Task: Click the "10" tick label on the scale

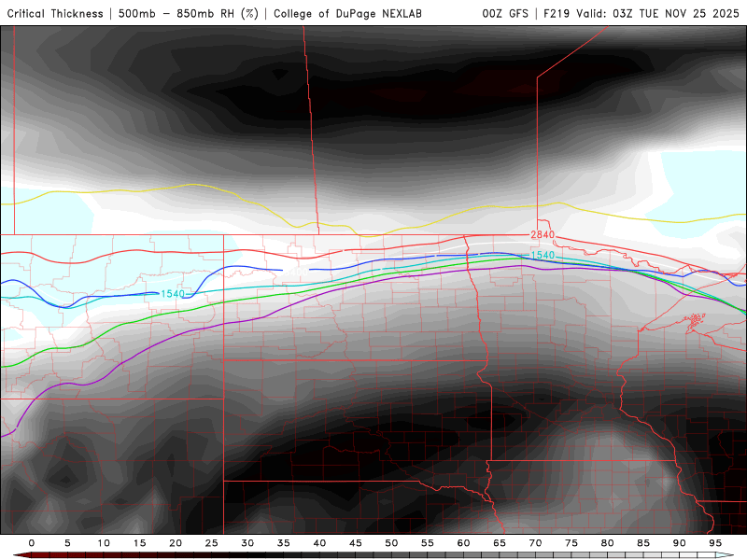Action: click(104, 543)
